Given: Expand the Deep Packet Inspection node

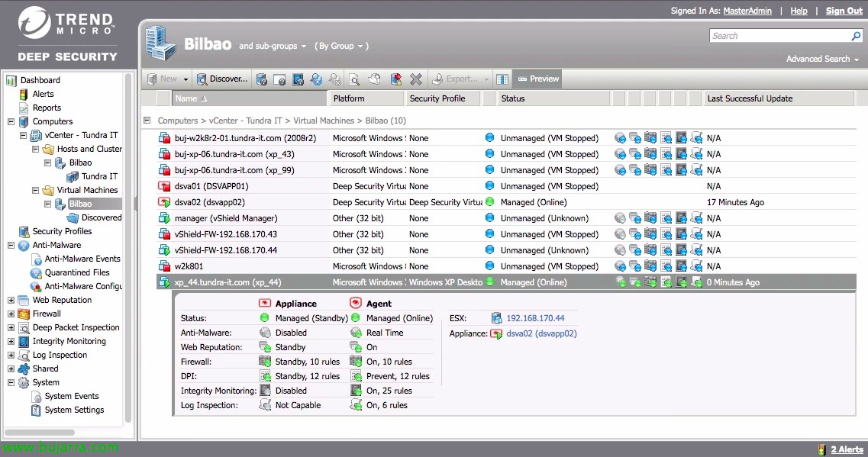Looking at the screenshot, I should click(x=11, y=327).
